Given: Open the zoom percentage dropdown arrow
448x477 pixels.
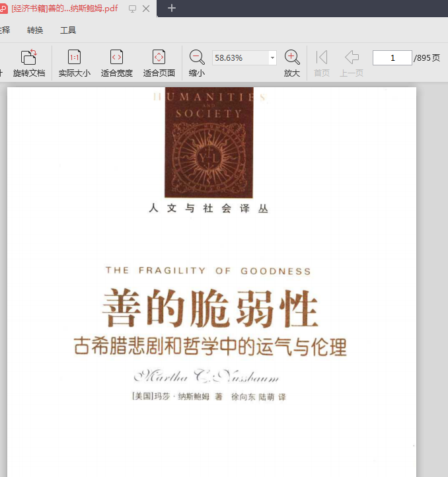Looking at the screenshot, I should 272,57.
